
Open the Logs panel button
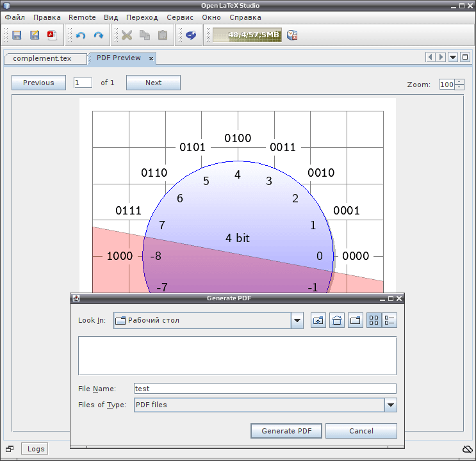click(36, 449)
